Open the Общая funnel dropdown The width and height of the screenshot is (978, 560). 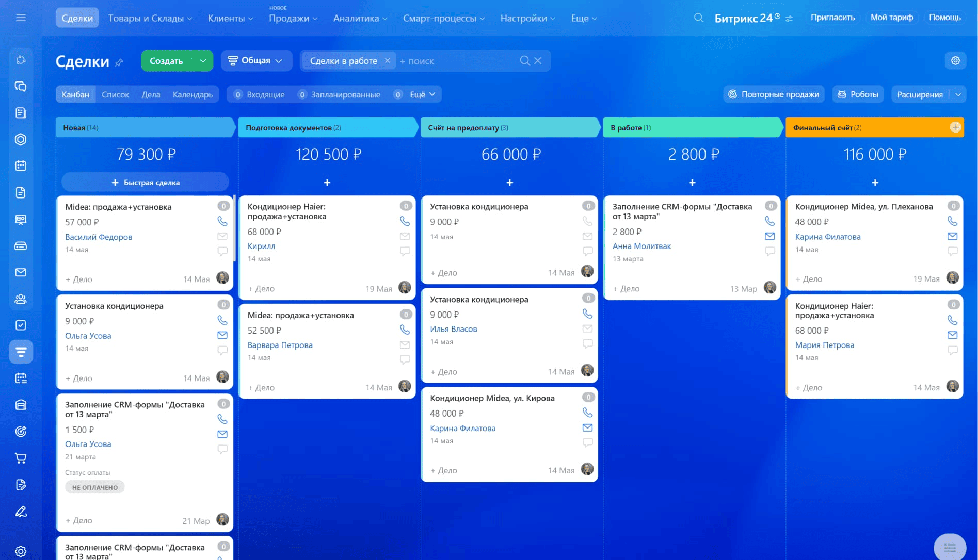click(x=256, y=61)
